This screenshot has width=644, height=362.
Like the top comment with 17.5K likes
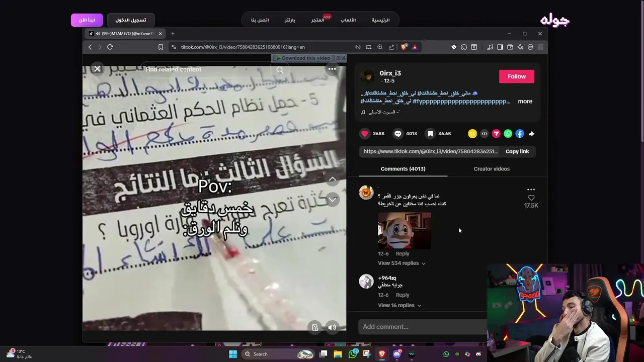click(531, 198)
